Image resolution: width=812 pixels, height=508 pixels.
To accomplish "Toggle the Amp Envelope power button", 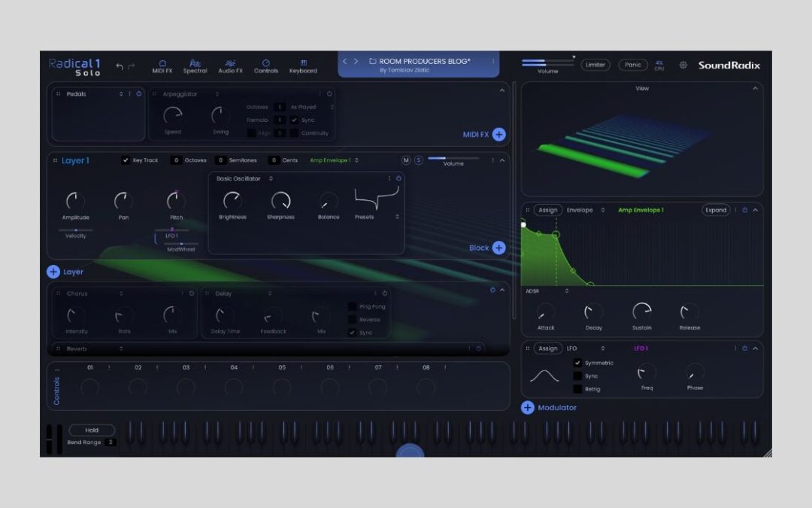I will (x=744, y=210).
